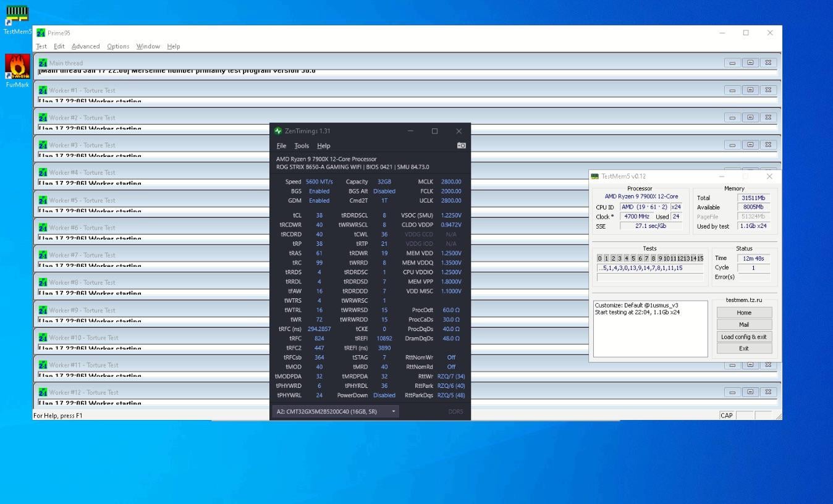Screen dimensions: 833x504
Task: Open the Help menu in ZenTimings
Action: (324, 146)
